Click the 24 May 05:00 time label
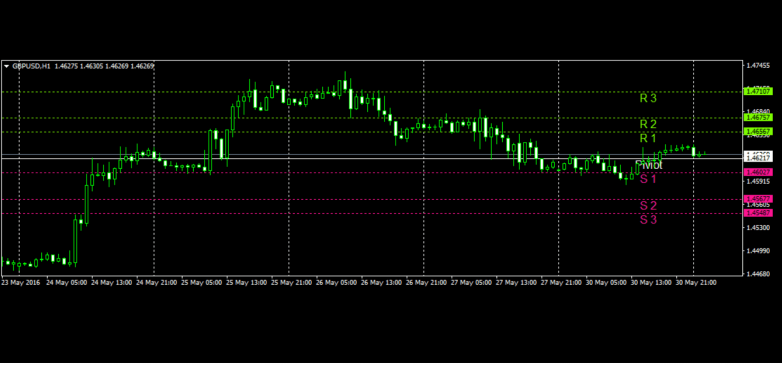Screen dimensions: 782x365 tap(66, 283)
